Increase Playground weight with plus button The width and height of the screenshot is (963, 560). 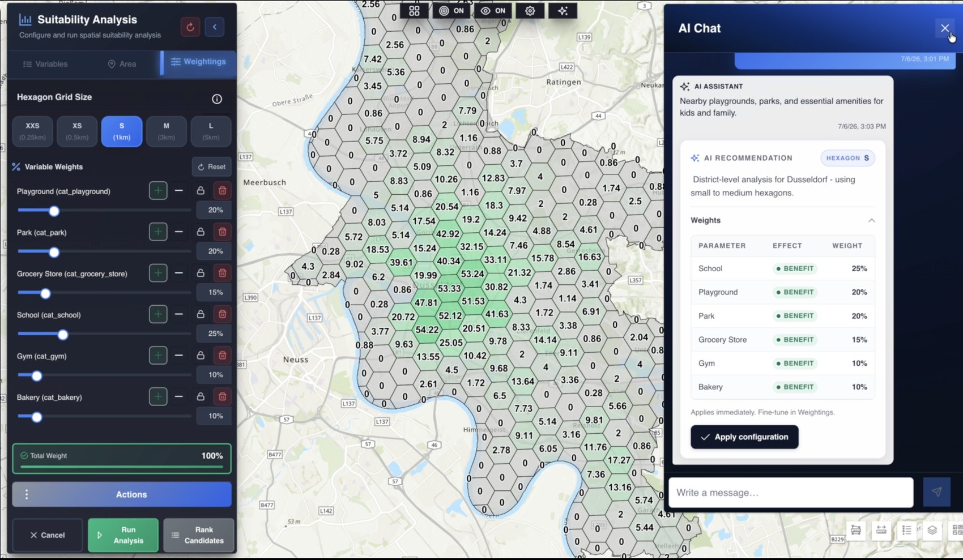pyautogui.click(x=158, y=191)
